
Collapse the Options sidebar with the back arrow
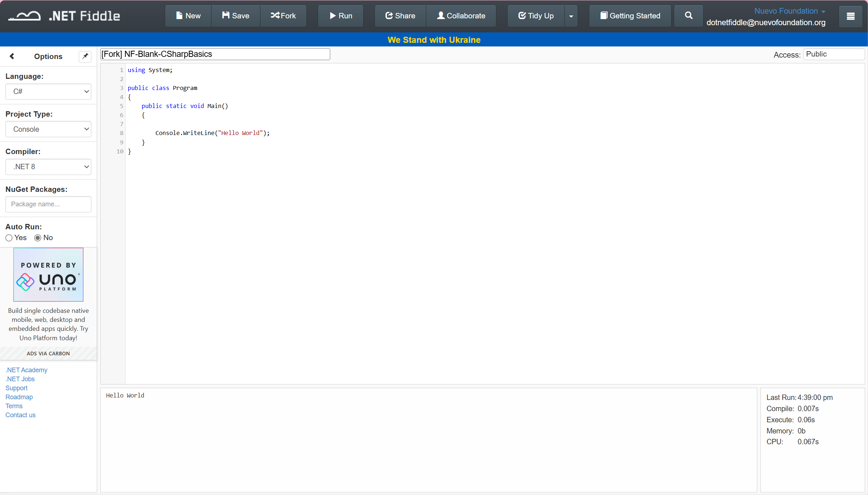point(12,56)
